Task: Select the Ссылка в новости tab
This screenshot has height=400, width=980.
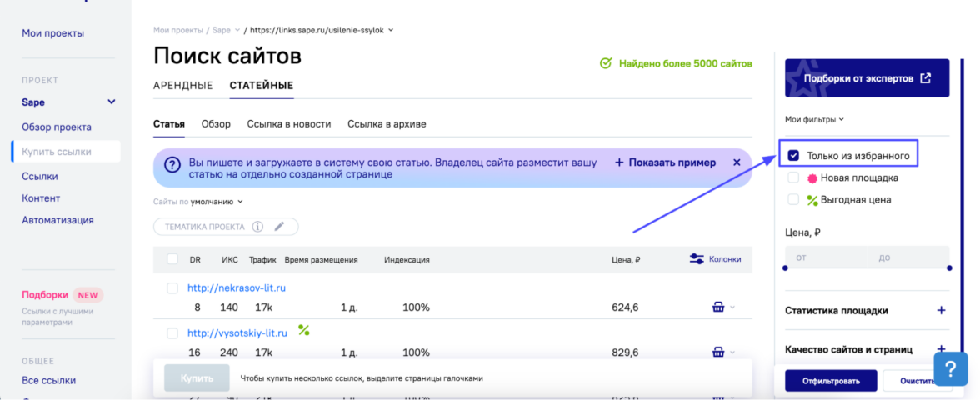Action: click(x=288, y=124)
